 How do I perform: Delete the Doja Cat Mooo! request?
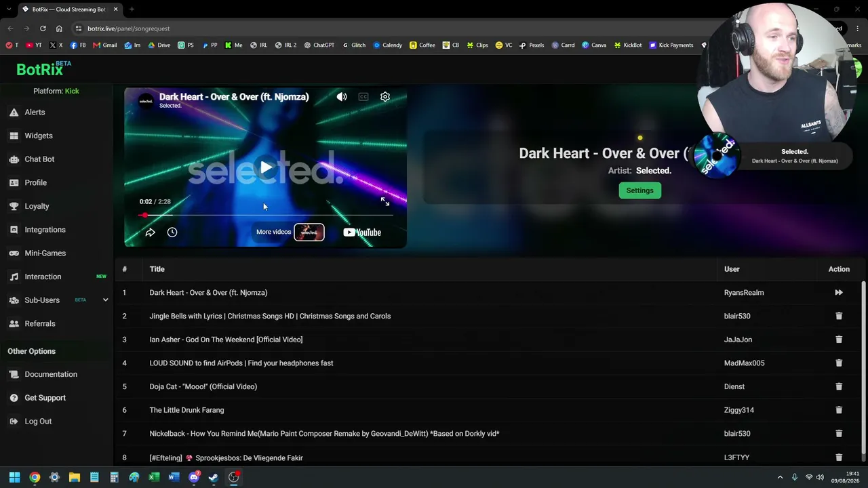point(839,386)
